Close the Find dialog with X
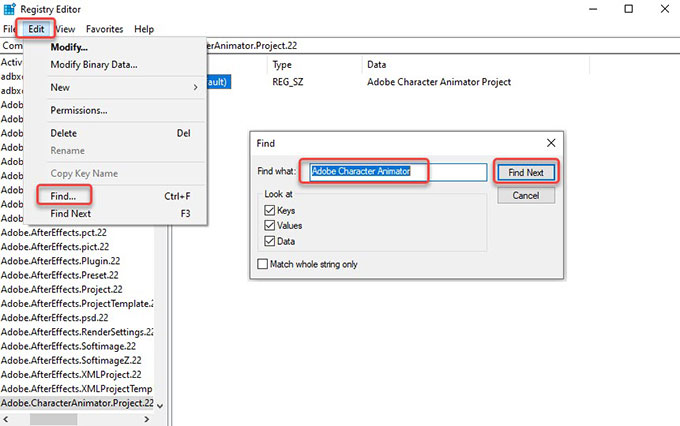 (551, 143)
